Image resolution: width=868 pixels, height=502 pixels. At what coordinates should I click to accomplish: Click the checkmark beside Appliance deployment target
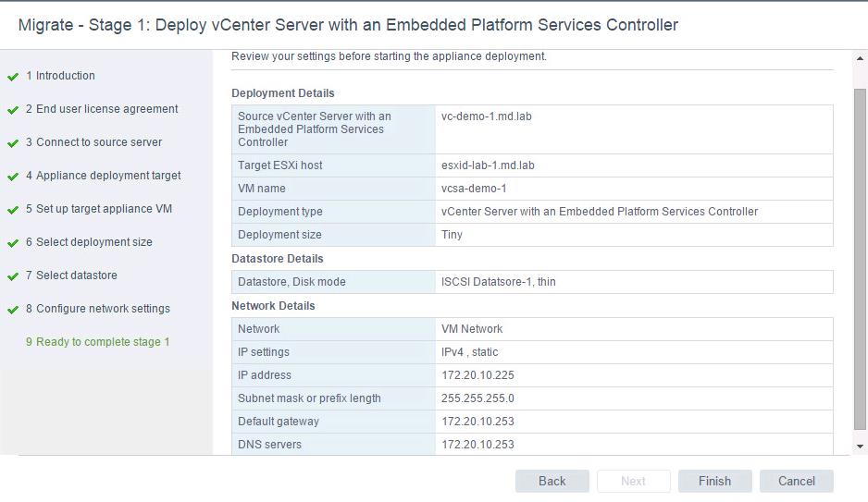click(x=13, y=177)
